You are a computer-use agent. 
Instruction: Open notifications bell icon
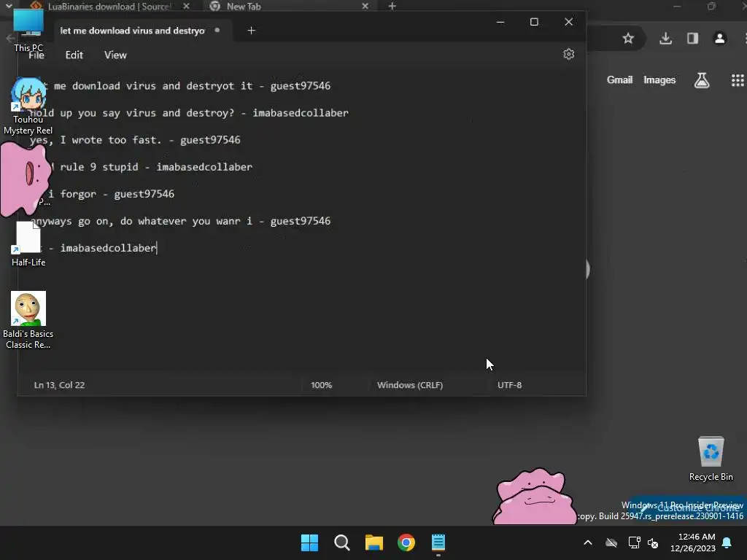727,542
